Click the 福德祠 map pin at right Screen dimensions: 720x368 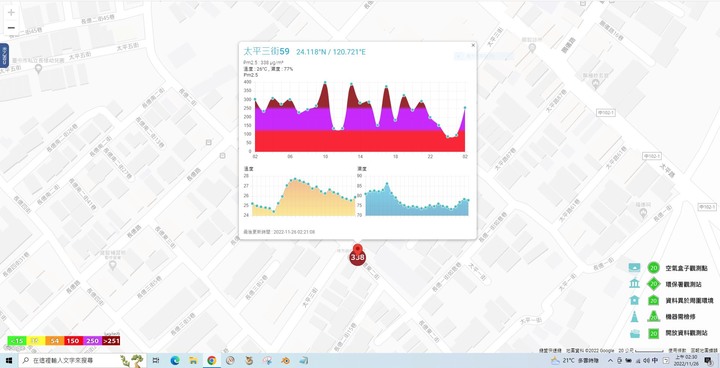(643, 213)
